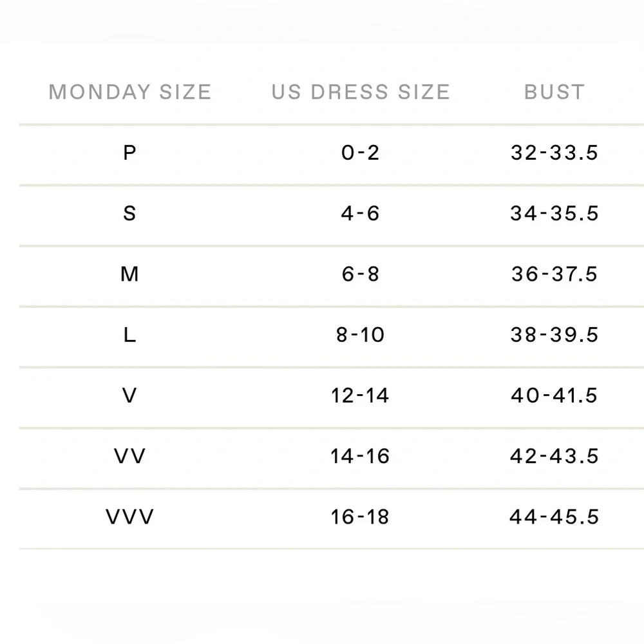Click the 40-41.5 bust measurement
This screenshot has height=644, width=644.
(554, 395)
